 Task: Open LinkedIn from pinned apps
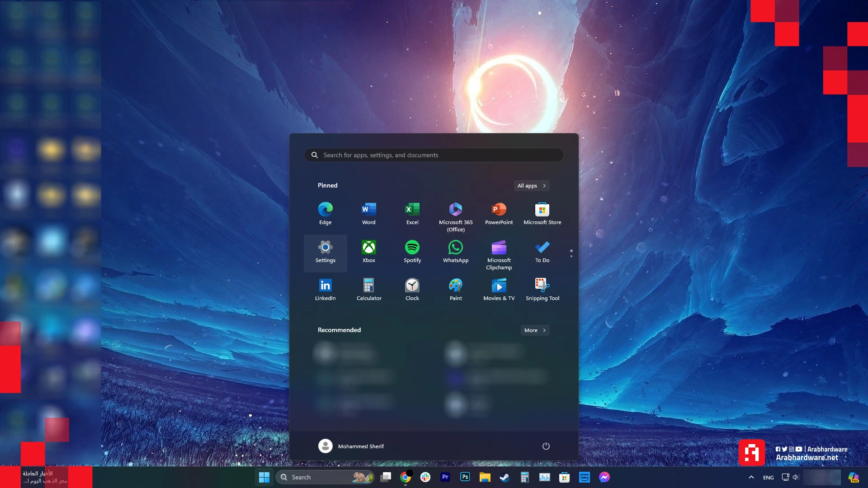(325, 290)
